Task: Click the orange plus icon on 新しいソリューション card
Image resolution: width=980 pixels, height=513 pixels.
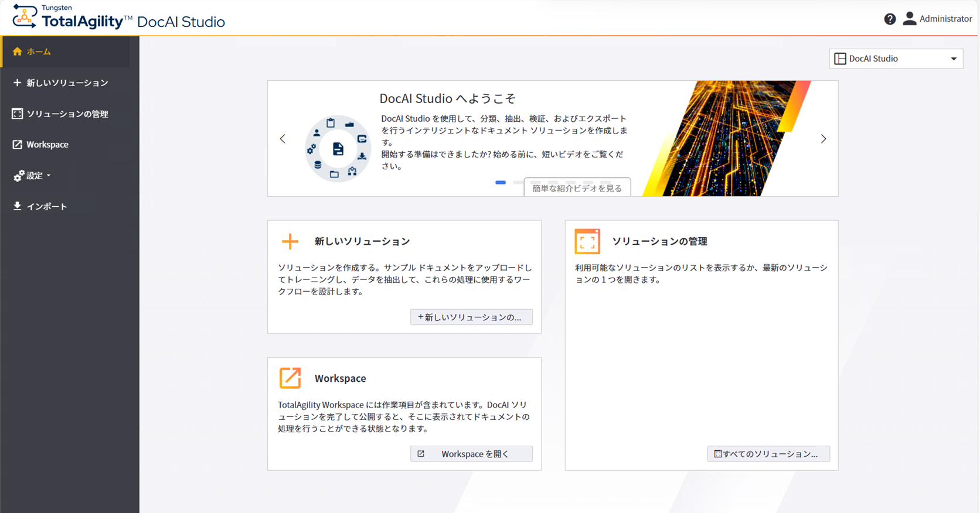Action: [290, 241]
